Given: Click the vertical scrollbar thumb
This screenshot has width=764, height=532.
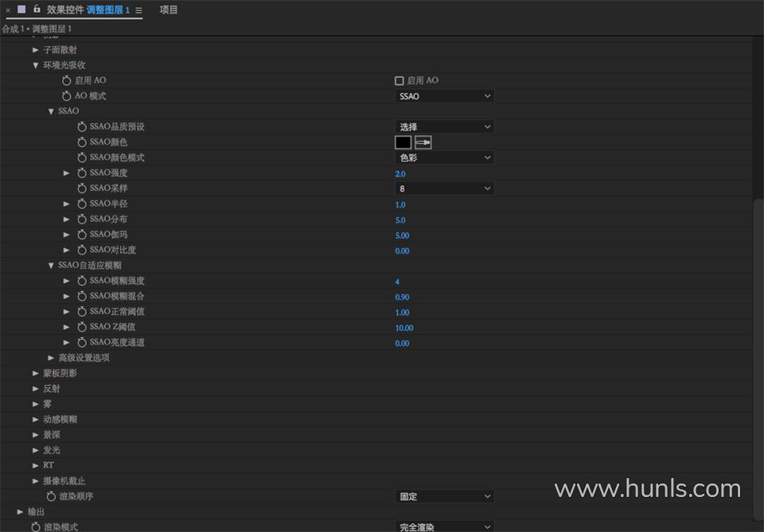Looking at the screenshot, I should (x=758, y=360).
